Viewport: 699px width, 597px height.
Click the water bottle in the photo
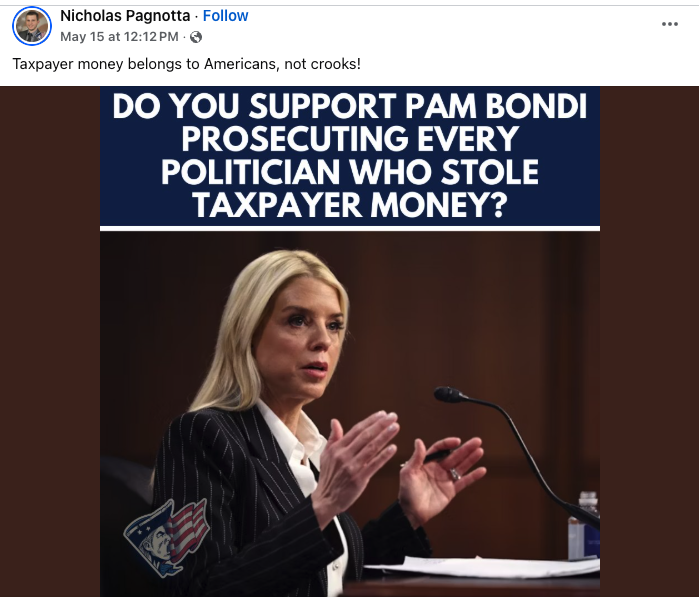[x=584, y=525]
